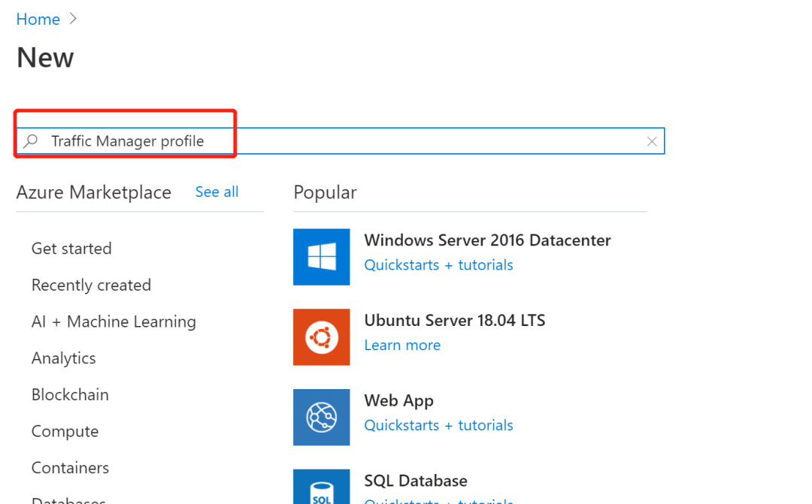Select the Get started category
The height and width of the screenshot is (504, 812).
71,249
